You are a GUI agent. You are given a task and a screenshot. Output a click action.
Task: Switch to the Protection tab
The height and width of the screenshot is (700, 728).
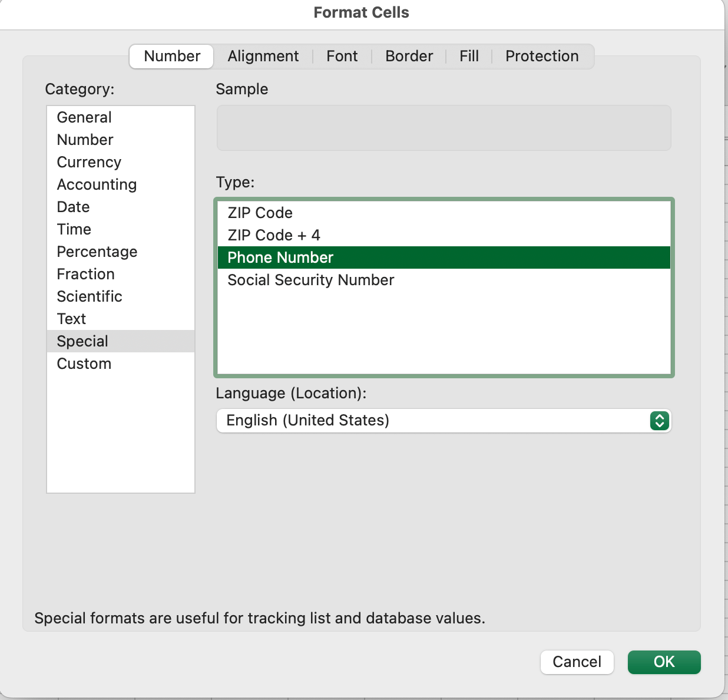(x=541, y=56)
